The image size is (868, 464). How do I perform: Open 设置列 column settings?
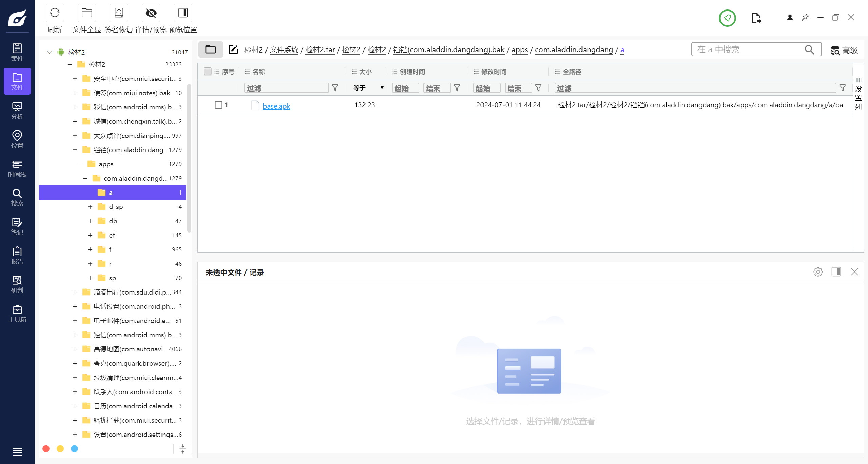858,95
